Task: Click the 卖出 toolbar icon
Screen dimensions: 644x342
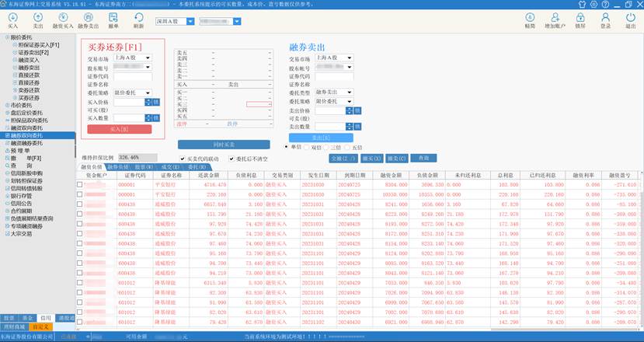Action: (38, 20)
